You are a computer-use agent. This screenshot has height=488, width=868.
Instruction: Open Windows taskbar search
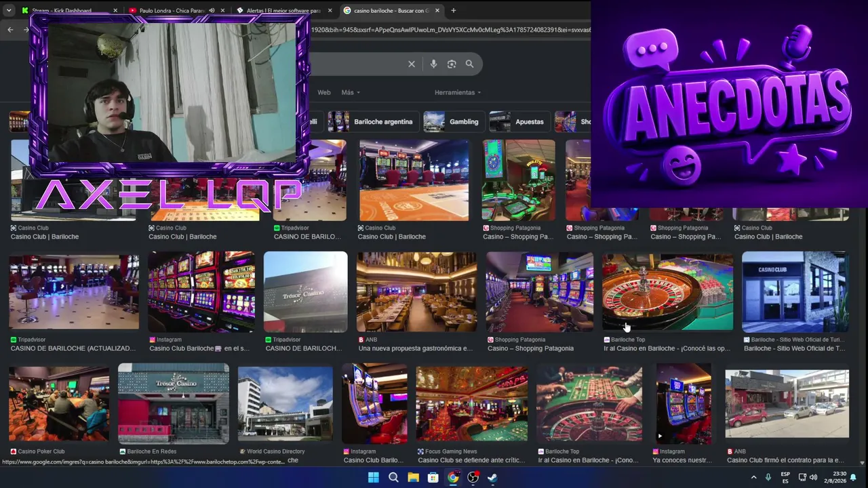[x=393, y=477]
